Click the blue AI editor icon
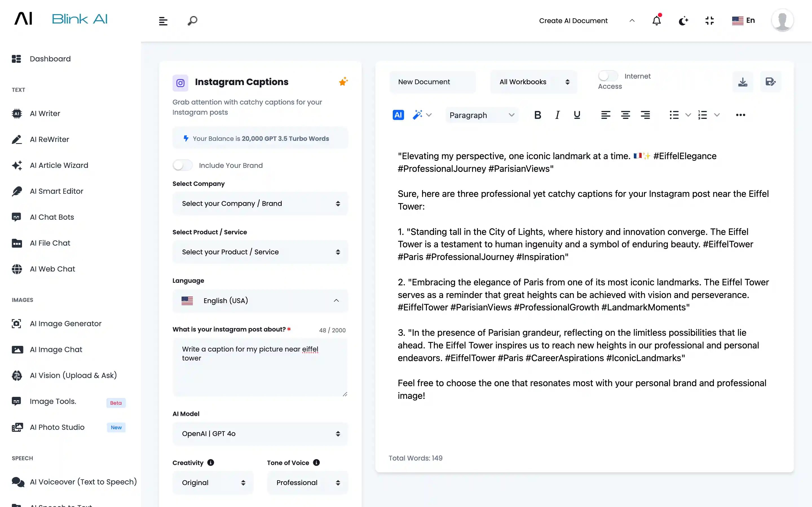 (x=398, y=115)
